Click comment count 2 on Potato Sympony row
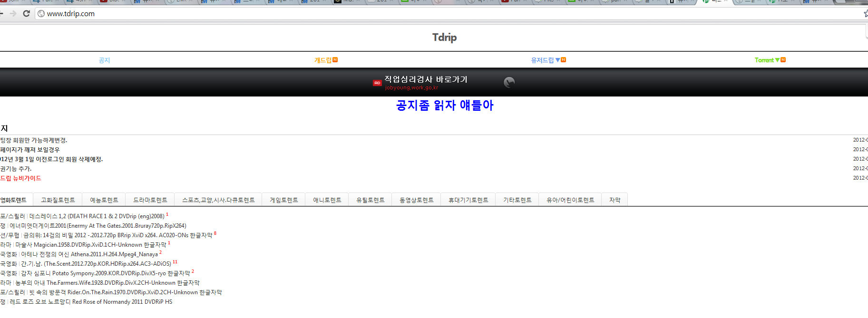 tap(193, 271)
